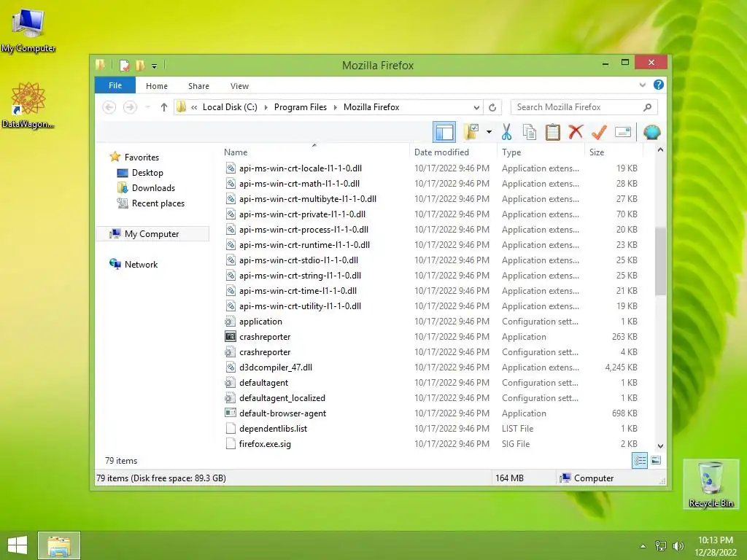Image resolution: width=747 pixels, height=560 pixels.
Task: Sort by the Type column header
Action: point(511,152)
